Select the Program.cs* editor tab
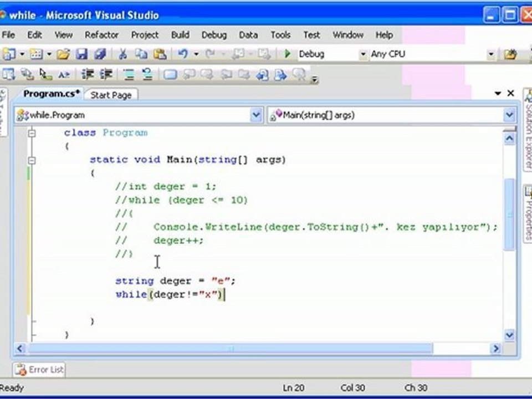The width and height of the screenshot is (532, 399). pyautogui.click(x=52, y=94)
